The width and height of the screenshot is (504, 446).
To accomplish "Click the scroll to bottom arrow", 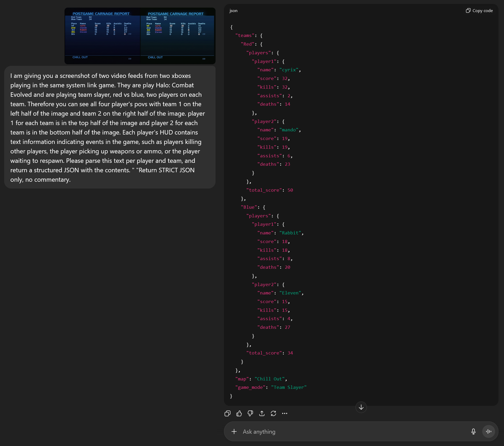I will [361, 407].
